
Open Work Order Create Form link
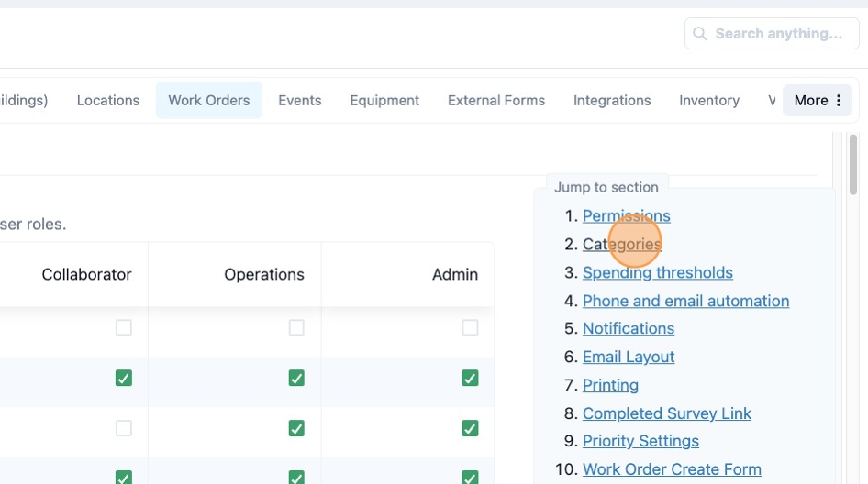point(672,469)
